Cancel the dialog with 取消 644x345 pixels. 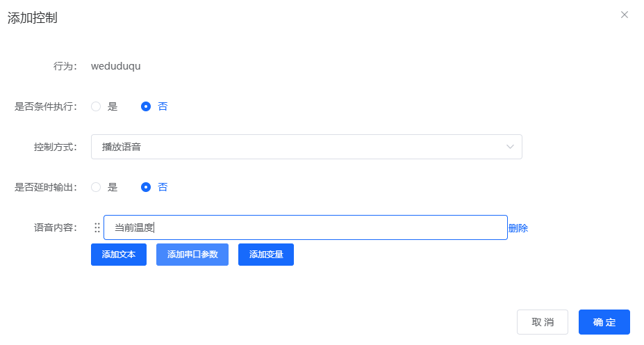(x=542, y=322)
